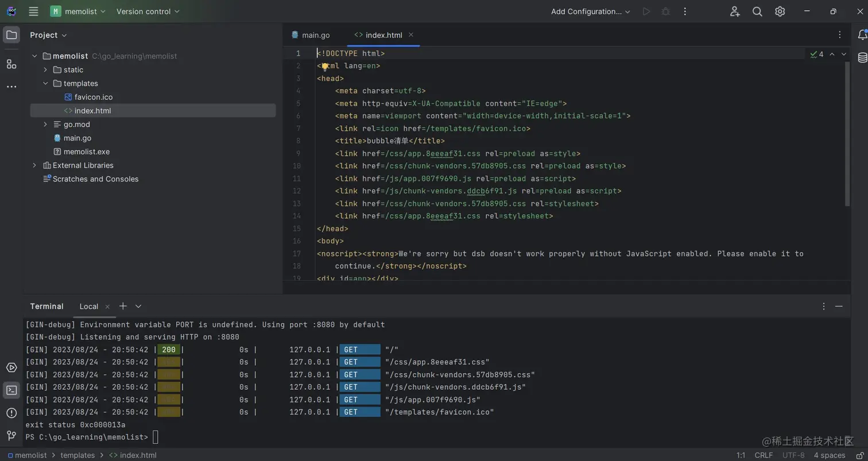868x461 pixels.
Task: Expand External Libraries node
Action: 34,165
